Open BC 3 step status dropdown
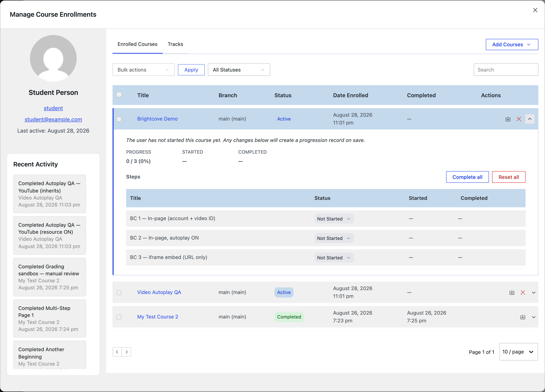This screenshot has height=392, width=545. point(334,258)
